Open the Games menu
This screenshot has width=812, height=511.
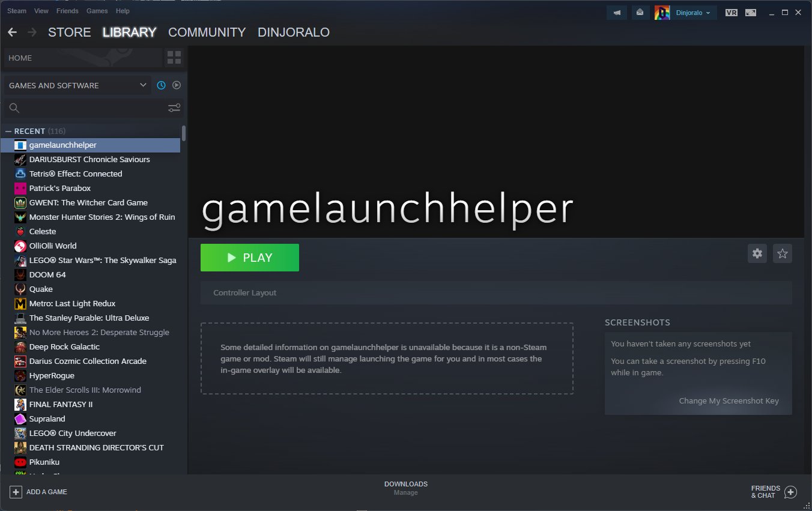(x=97, y=11)
